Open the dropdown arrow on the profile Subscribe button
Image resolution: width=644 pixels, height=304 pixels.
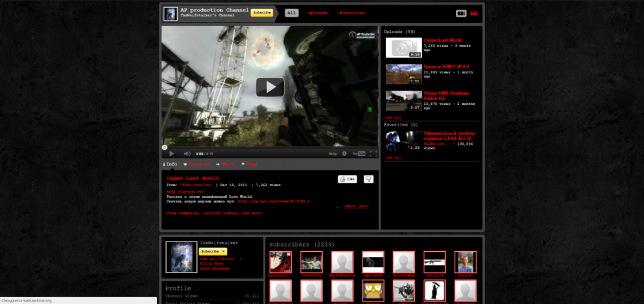(223, 251)
